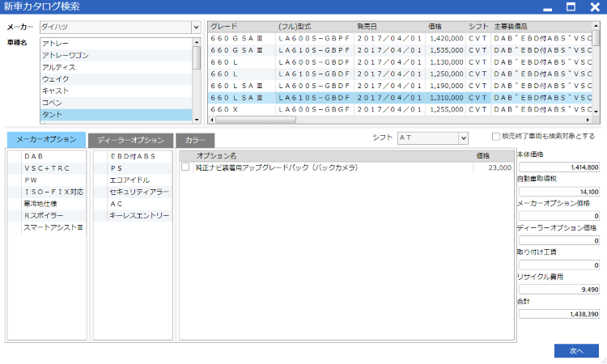
Task: Select エコアイドル in the second equipment list
Action: click(133, 180)
